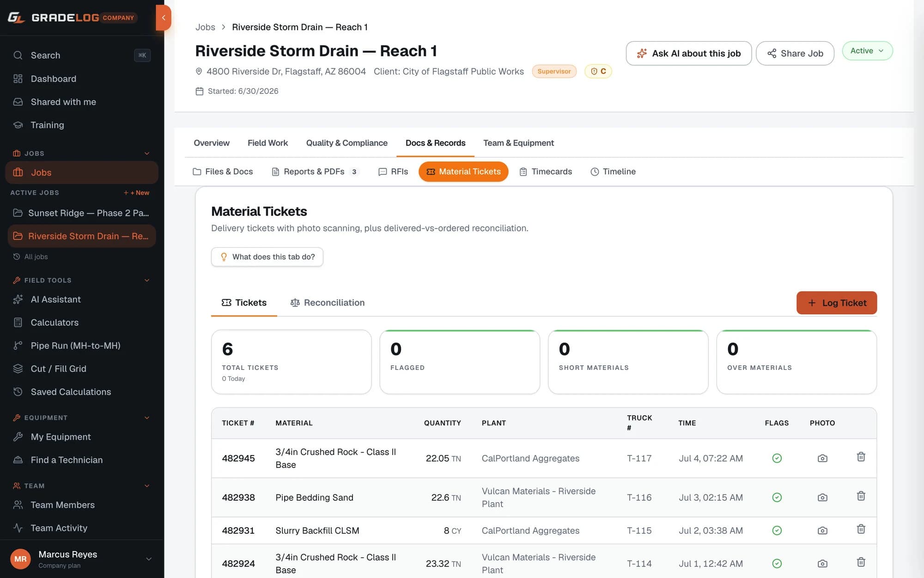Open Files & Docs sub-tab
Screen dimensions: 924x578
[223, 172]
